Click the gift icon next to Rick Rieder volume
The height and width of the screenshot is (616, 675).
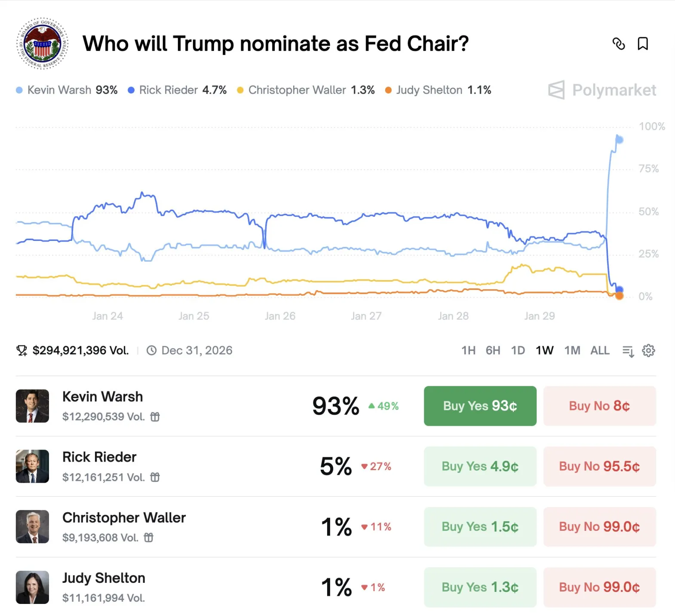pyautogui.click(x=155, y=477)
